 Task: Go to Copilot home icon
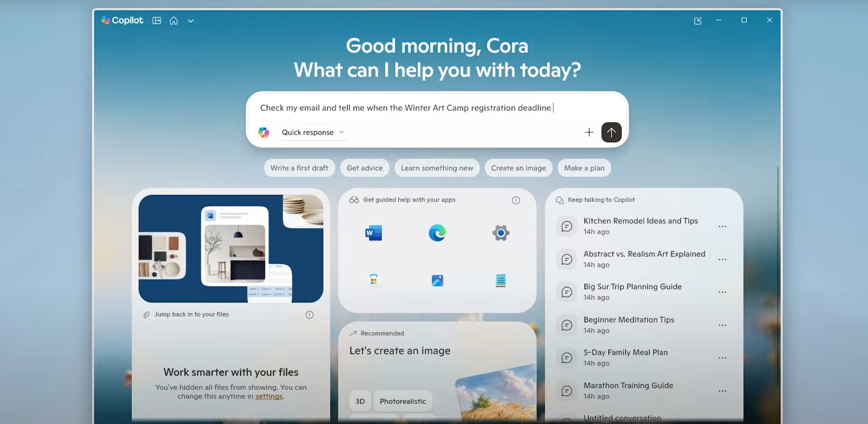pos(174,20)
